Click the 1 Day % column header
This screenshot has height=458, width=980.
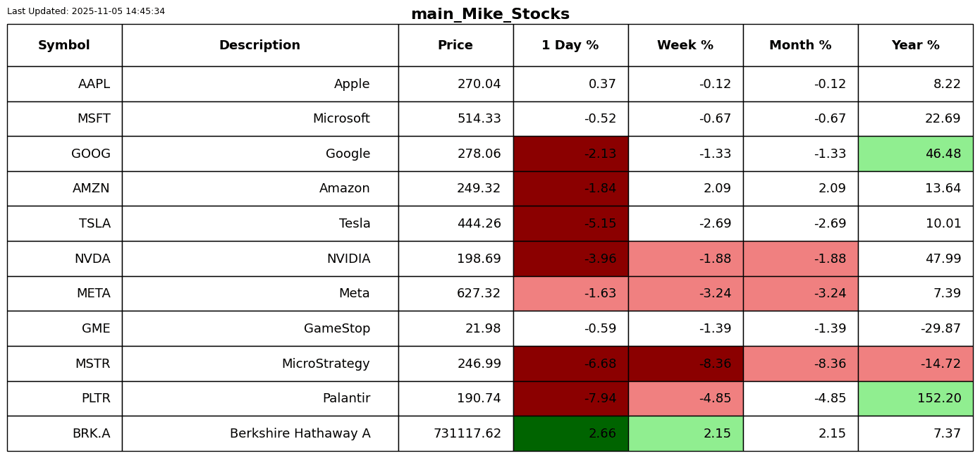click(x=570, y=46)
